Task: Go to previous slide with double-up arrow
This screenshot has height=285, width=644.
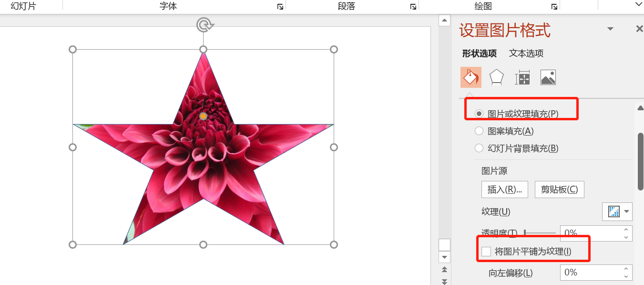Action: point(444,271)
